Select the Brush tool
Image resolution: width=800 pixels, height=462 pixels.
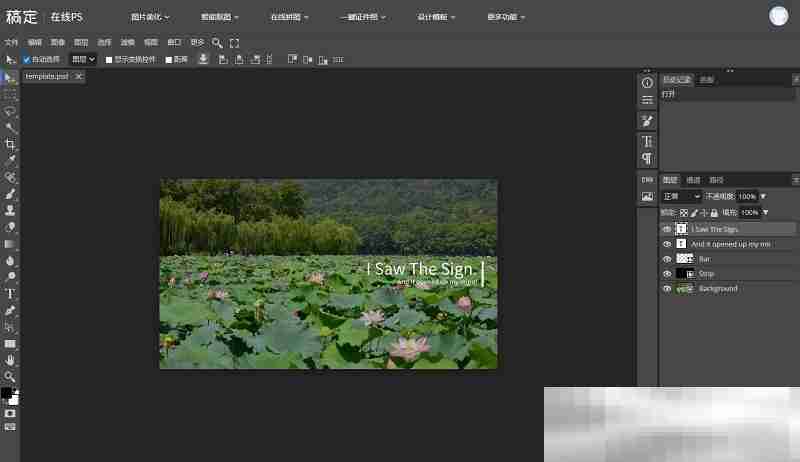click(9, 194)
